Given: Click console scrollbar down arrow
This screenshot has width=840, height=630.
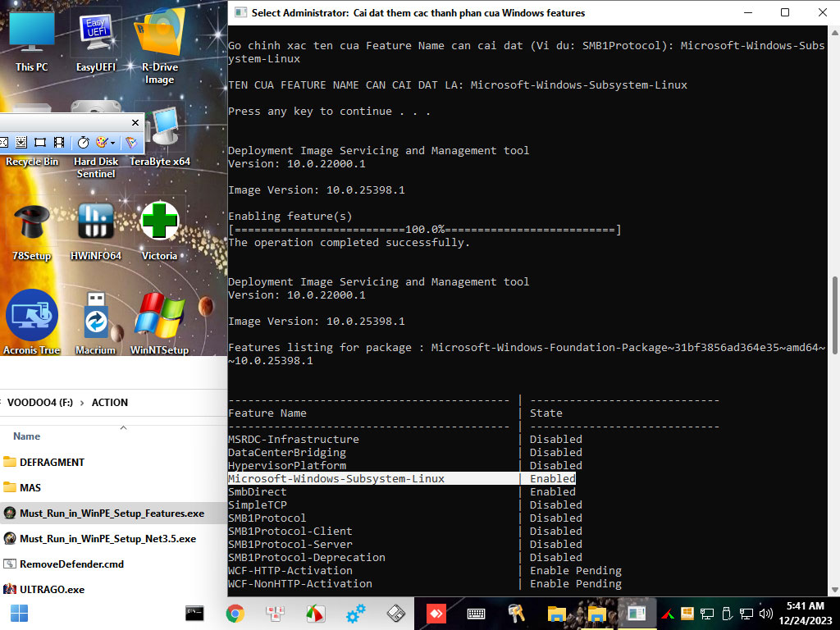Looking at the screenshot, I should (x=834, y=590).
